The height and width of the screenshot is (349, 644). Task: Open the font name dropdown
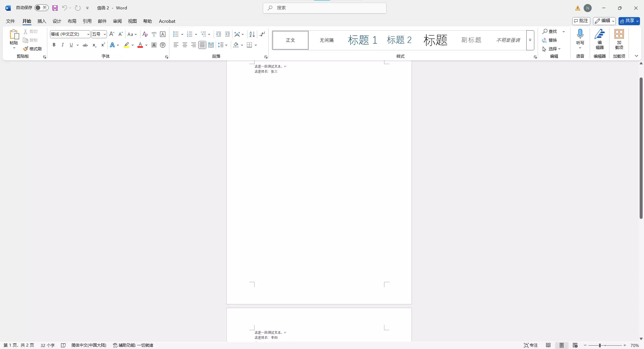tap(88, 34)
